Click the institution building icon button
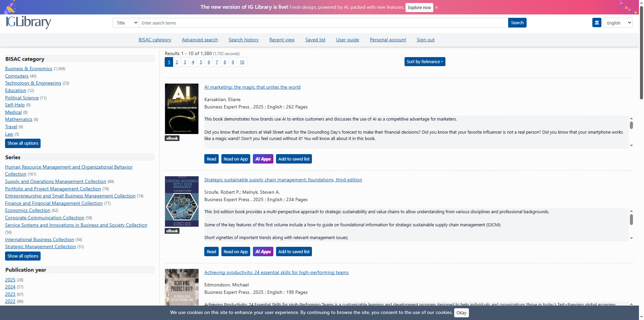644x320 pixels. pos(597,23)
